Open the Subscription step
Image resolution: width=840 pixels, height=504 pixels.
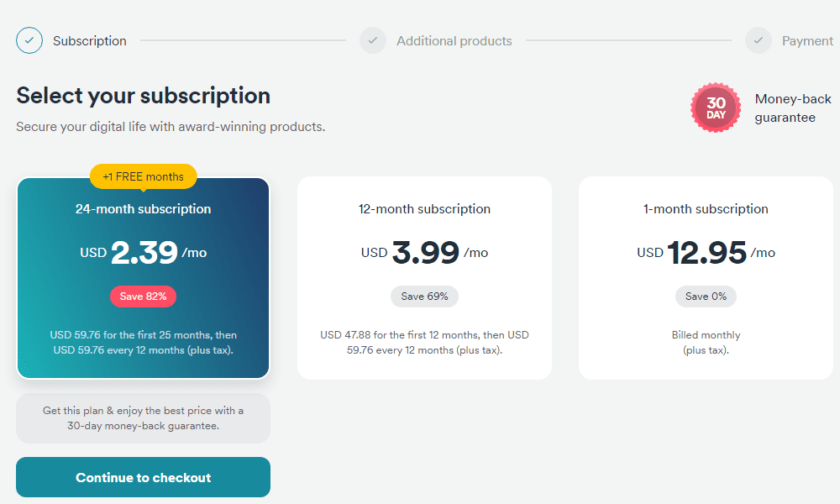click(x=89, y=40)
